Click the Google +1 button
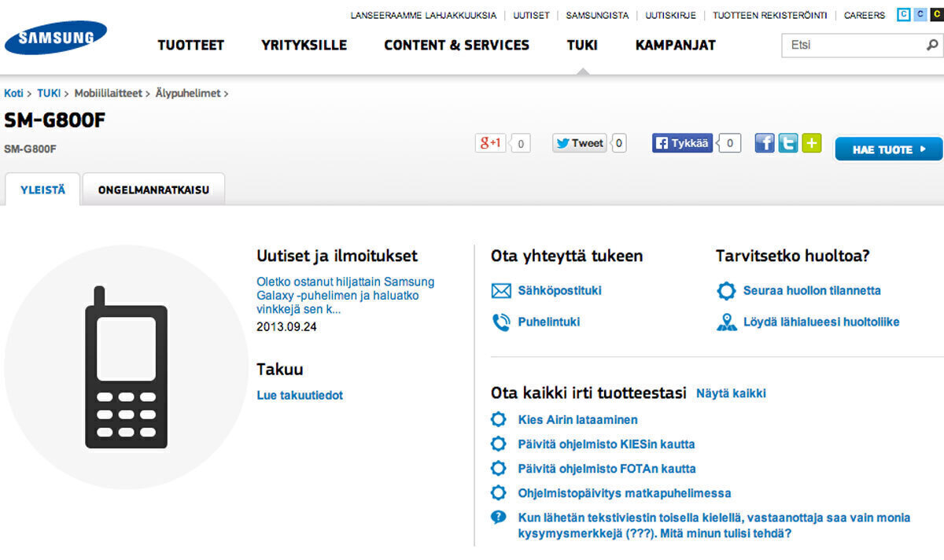The width and height of the screenshot is (944, 560). (x=490, y=143)
